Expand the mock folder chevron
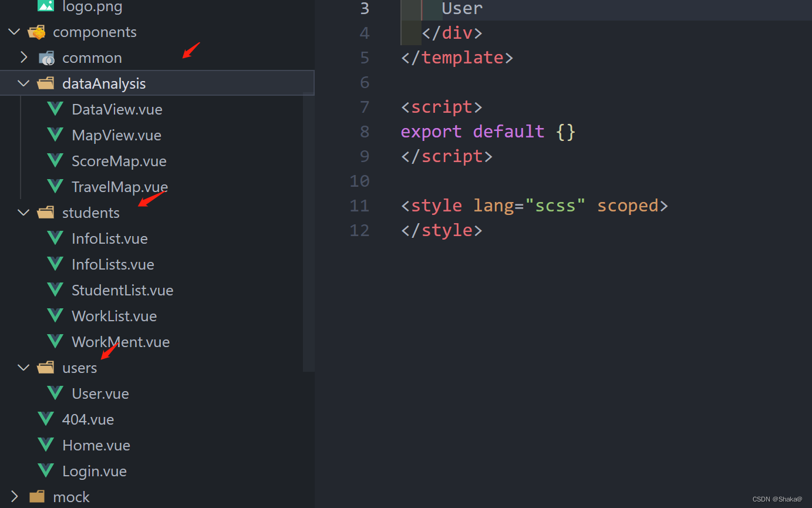Image resolution: width=812 pixels, height=508 pixels. (14, 497)
